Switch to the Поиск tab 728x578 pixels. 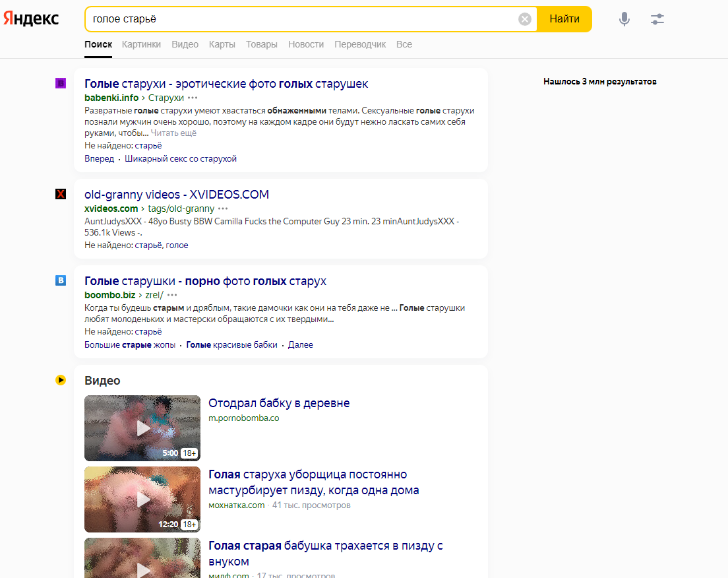(x=98, y=45)
